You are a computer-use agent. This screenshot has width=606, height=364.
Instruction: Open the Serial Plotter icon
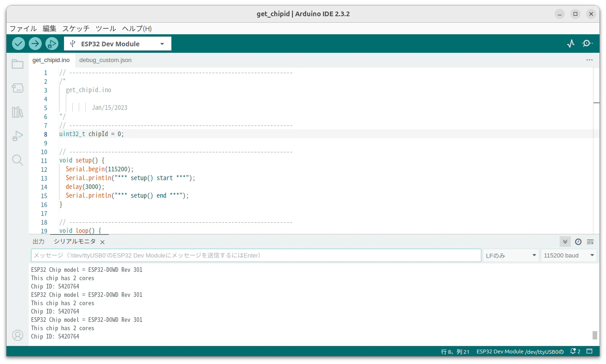(571, 44)
